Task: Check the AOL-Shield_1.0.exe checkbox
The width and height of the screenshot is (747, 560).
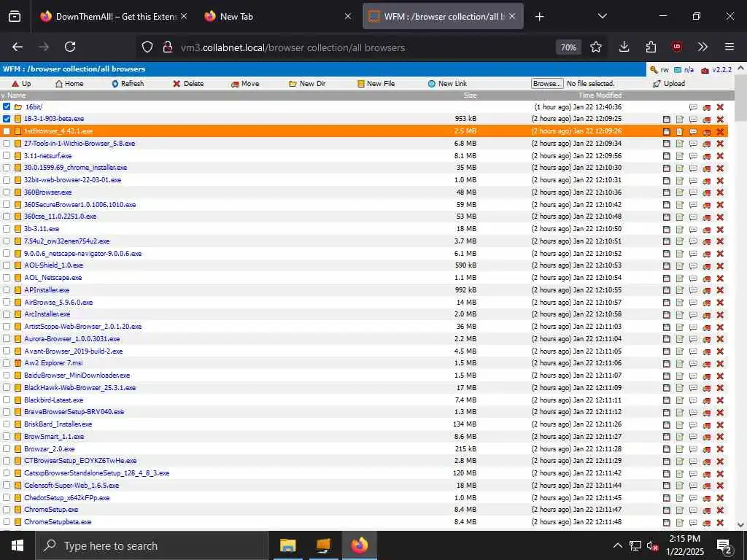Action: (7, 265)
